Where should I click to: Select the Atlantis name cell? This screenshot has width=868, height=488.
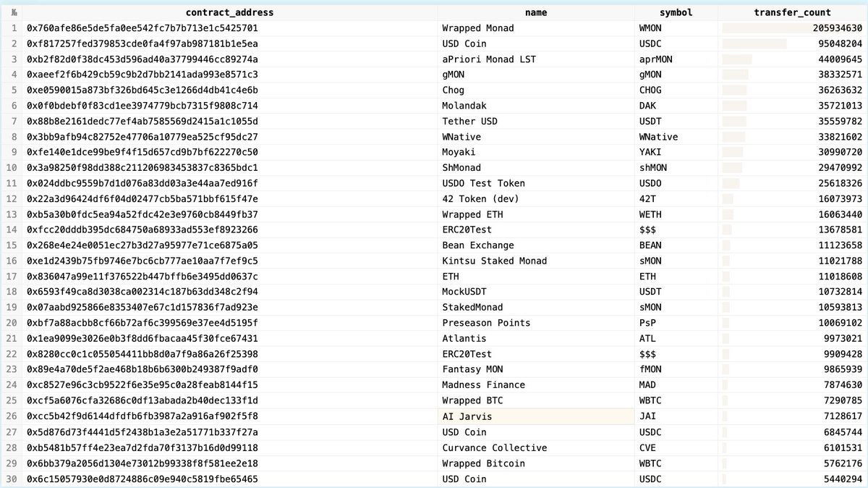coord(536,339)
